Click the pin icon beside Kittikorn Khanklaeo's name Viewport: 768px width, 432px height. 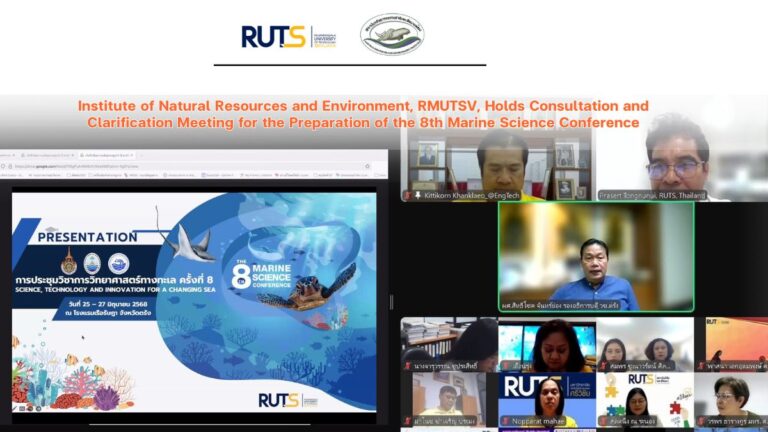(x=418, y=195)
